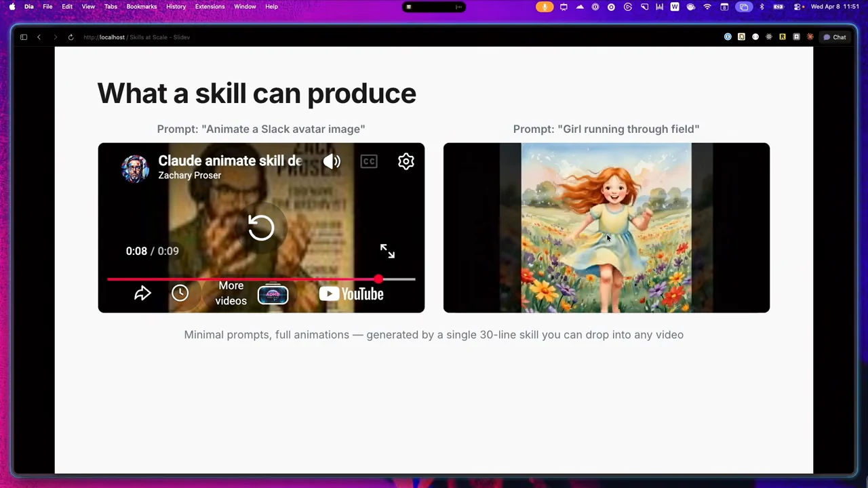Open the Bookmarks menu
This screenshot has height=488, width=868.
point(142,7)
